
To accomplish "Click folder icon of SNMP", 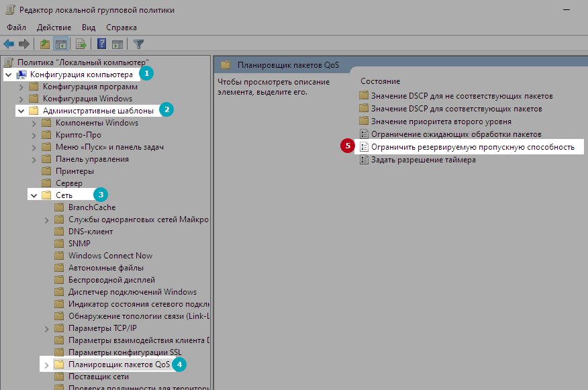I will [59, 244].
